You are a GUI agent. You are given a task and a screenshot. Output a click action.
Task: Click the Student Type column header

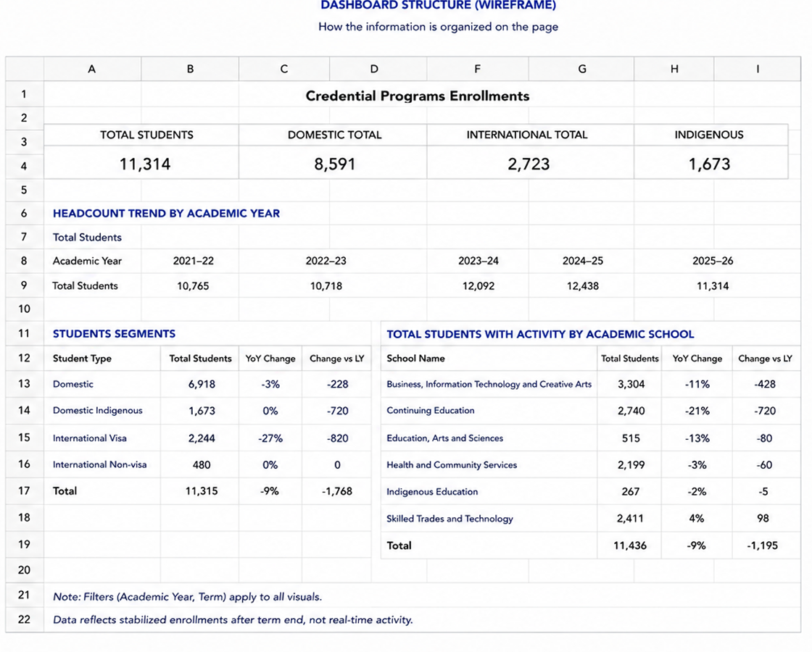pyautogui.click(x=82, y=358)
